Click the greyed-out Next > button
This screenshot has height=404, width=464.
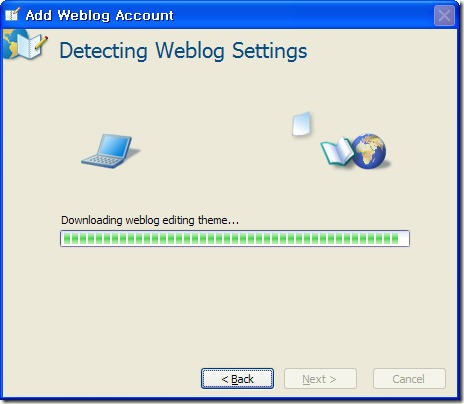pyautogui.click(x=320, y=379)
